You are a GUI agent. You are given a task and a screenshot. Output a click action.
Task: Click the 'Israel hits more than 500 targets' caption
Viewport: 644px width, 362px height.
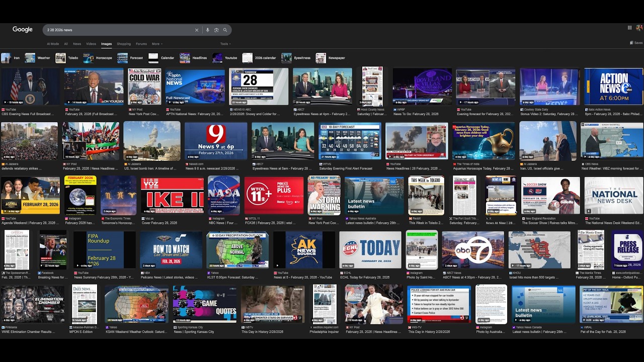(533, 277)
